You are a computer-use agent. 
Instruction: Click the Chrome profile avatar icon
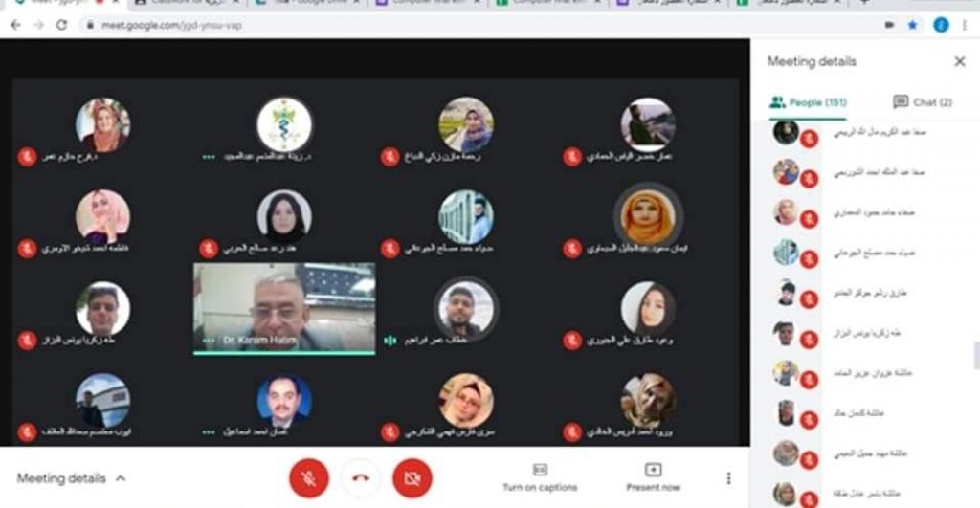pyautogui.click(x=942, y=25)
